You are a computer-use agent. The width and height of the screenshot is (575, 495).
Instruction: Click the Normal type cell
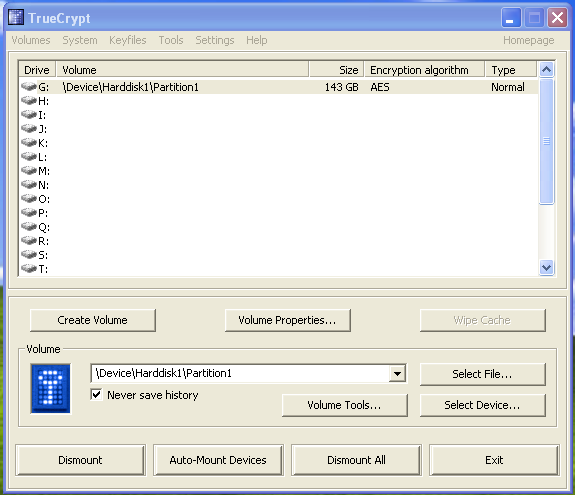tap(508, 87)
